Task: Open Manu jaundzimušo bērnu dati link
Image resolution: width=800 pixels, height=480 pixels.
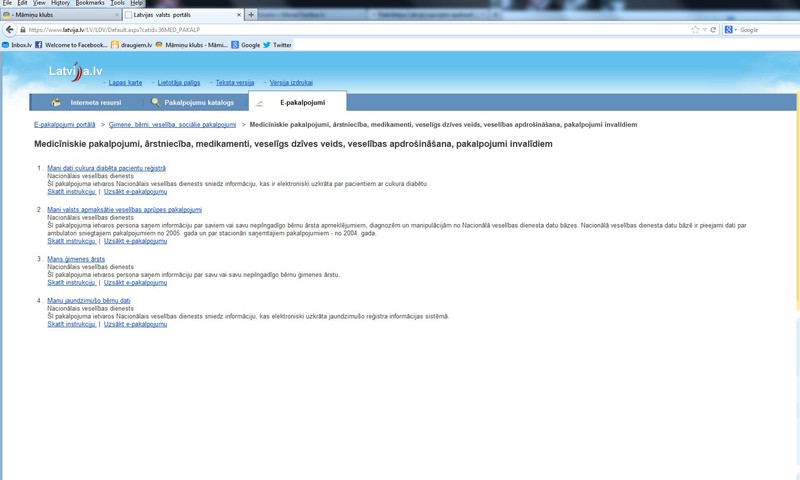Action: (x=88, y=300)
